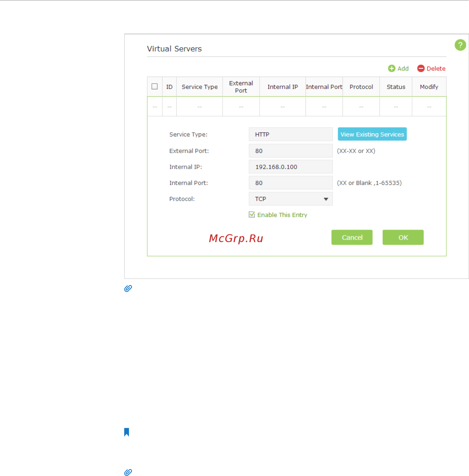Screen dimensions: 469x476
Task: Click the Modify column header
Action: pos(429,87)
